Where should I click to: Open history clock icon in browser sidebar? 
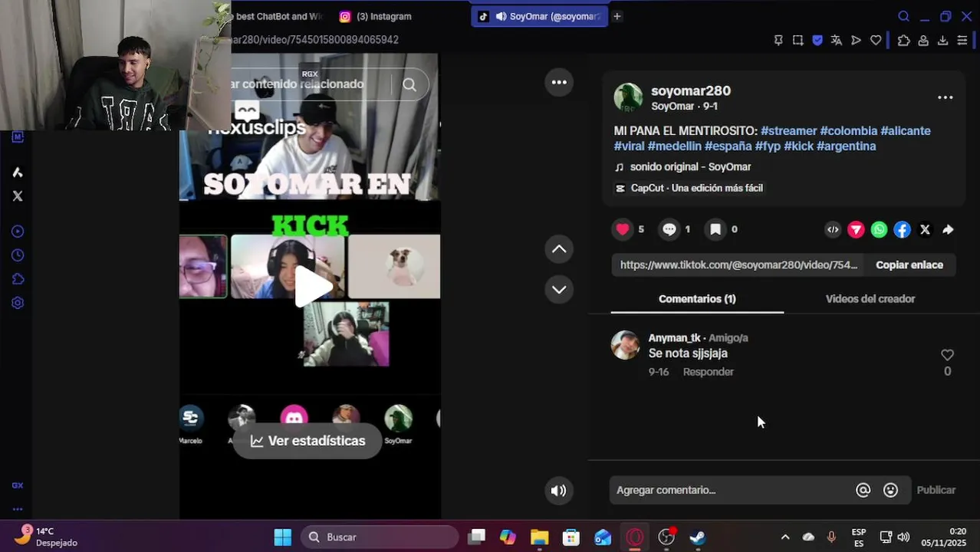(18, 255)
